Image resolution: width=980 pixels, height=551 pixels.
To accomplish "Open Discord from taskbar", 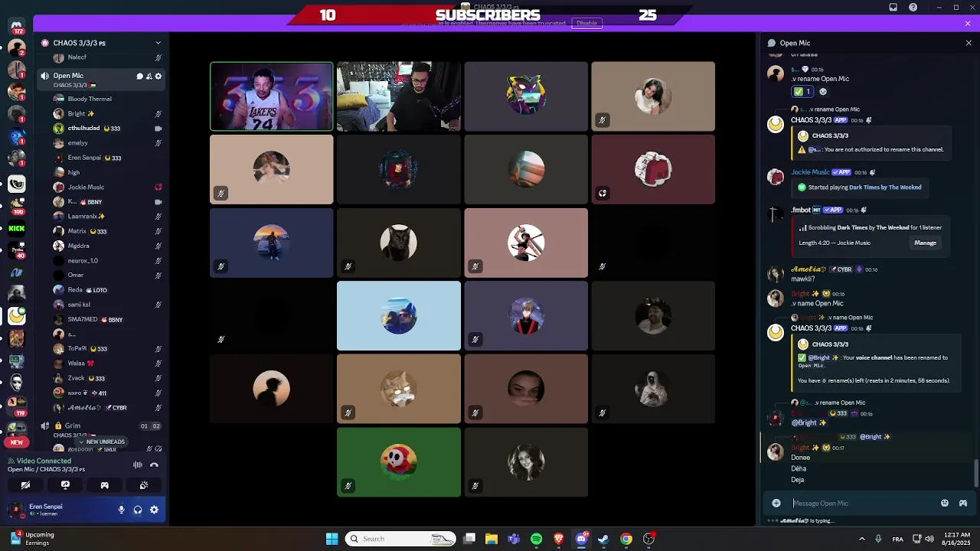I will click(581, 539).
